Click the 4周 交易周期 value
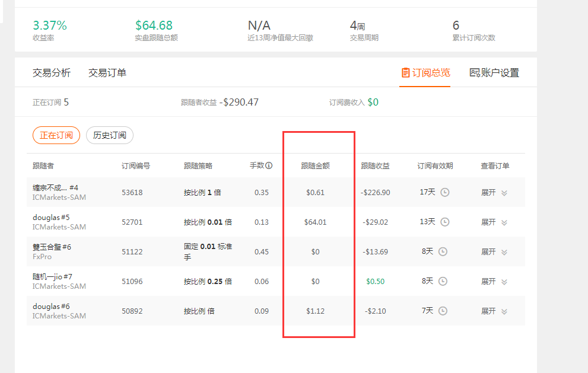Image resolution: width=588 pixels, height=373 pixels. click(x=357, y=25)
